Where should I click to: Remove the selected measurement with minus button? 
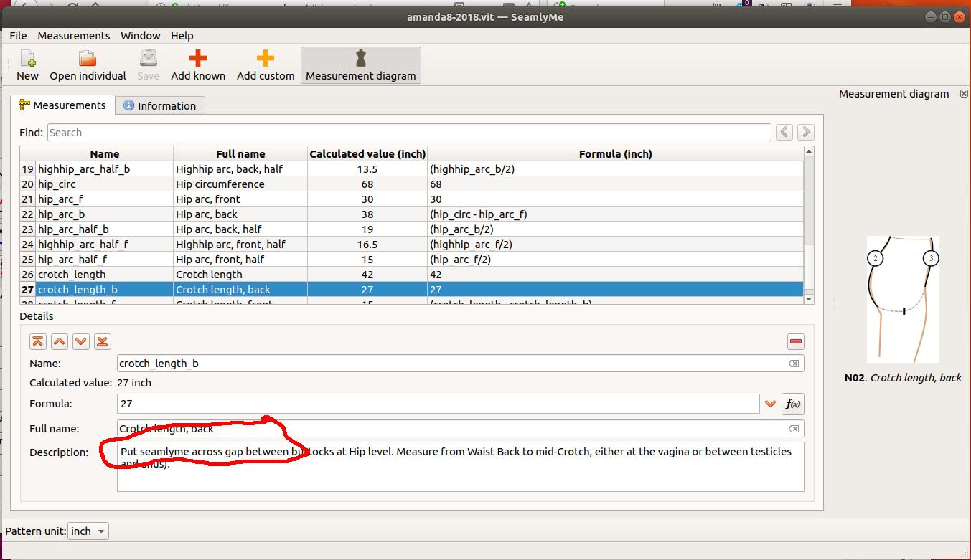point(795,342)
